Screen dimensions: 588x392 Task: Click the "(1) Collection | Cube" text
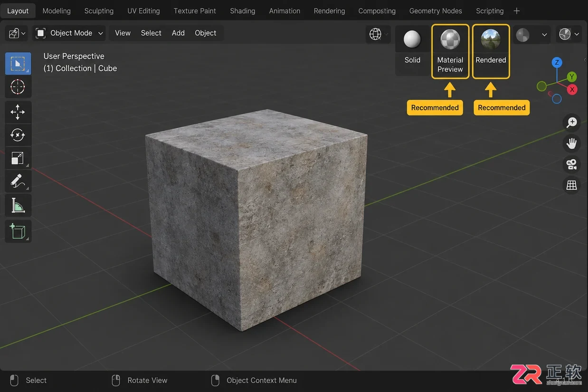point(80,68)
